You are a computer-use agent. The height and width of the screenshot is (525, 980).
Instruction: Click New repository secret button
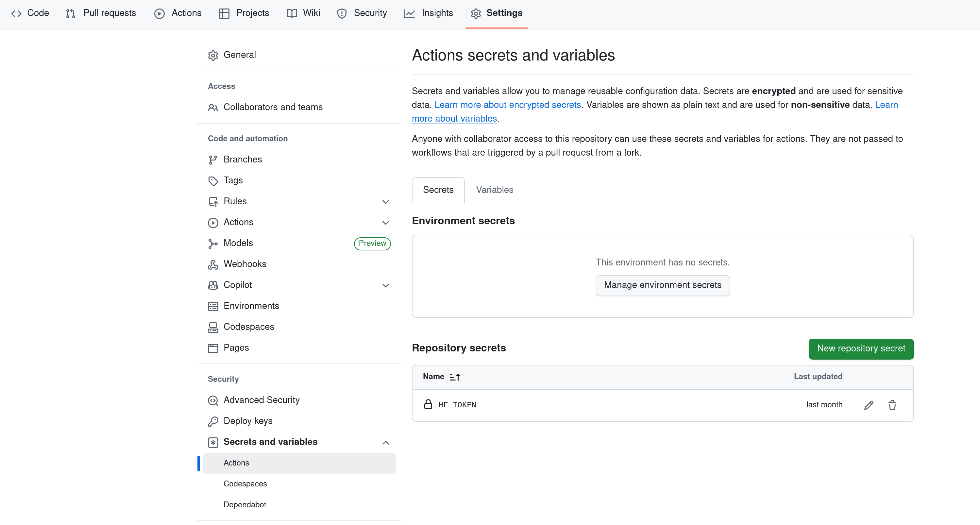coord(861,348)
